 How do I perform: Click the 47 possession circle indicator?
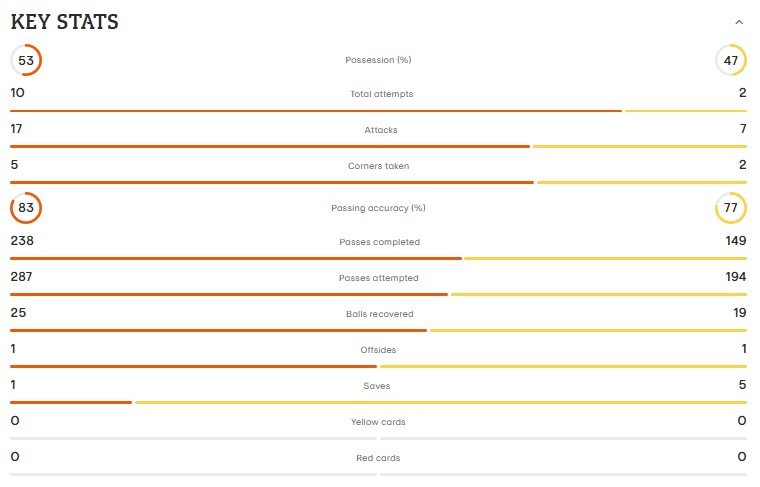point(730,60)
